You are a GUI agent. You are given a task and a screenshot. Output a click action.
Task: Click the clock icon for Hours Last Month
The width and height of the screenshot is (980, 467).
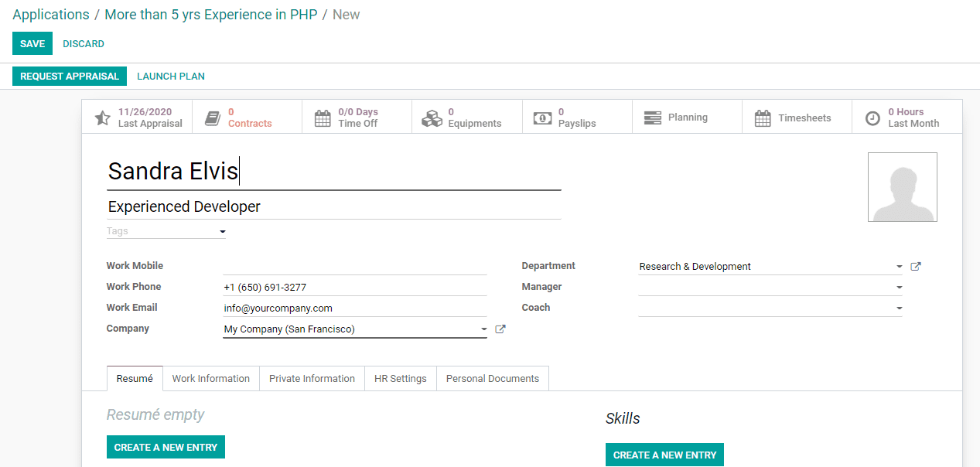point(872,118)
